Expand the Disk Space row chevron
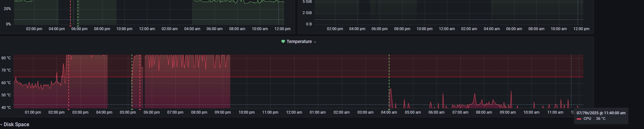The height and width of the screenshot is (129, 644). click(1, 125)
